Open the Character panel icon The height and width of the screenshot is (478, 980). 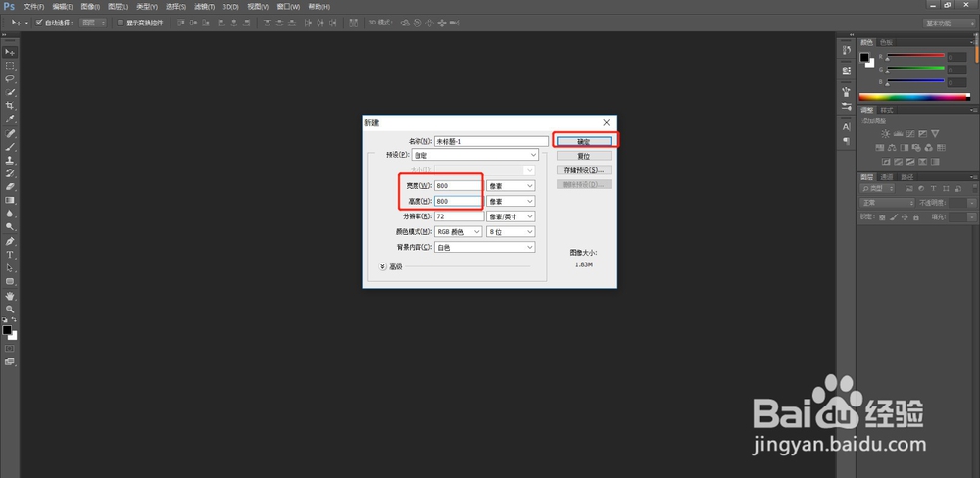click(847, 126)
